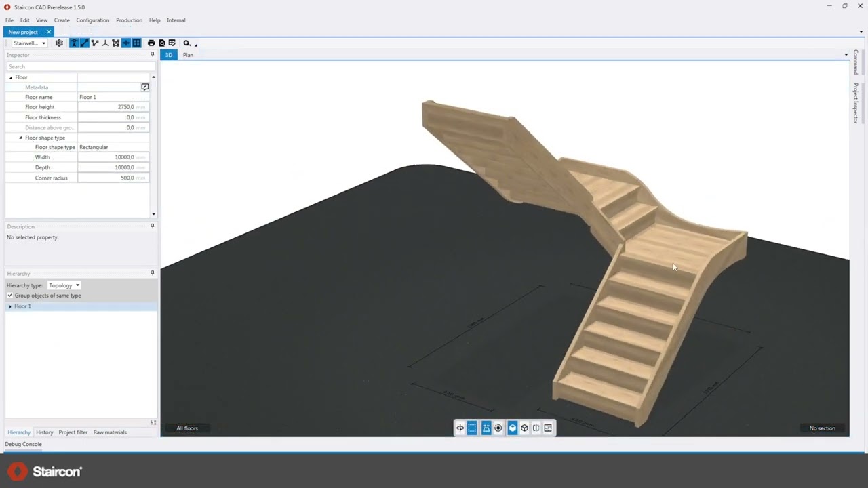Click the orbit rotate icon in the viewport toolbar
The height and width of the screenshot is (488, 868).
(x=460, y=428)
